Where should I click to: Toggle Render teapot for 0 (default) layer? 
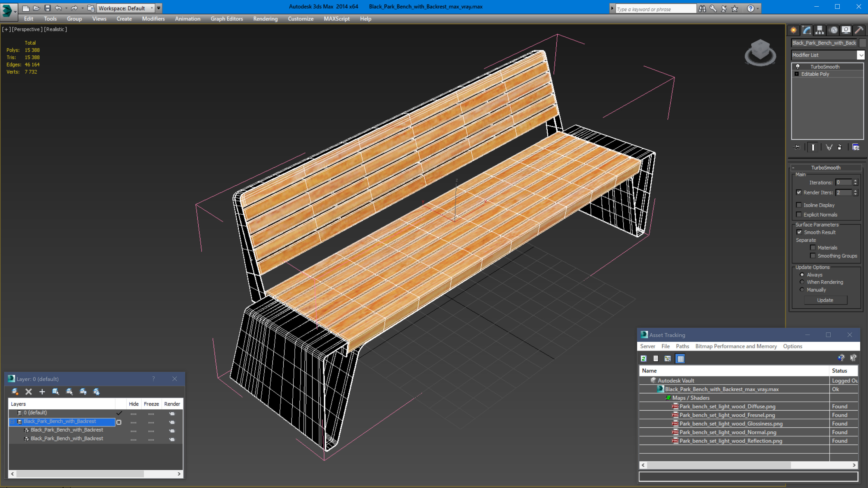click(x=172, y=414)
